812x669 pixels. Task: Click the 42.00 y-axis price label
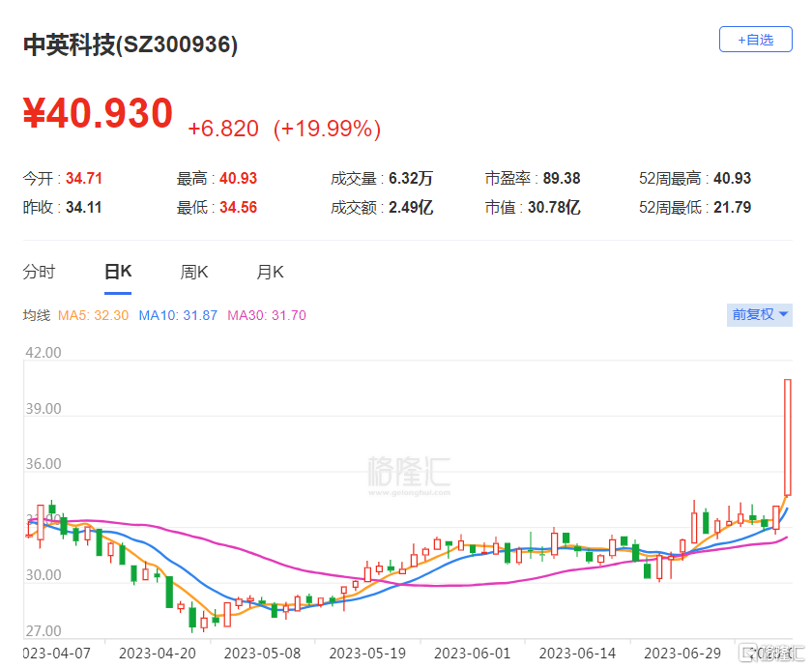point(43,353)
